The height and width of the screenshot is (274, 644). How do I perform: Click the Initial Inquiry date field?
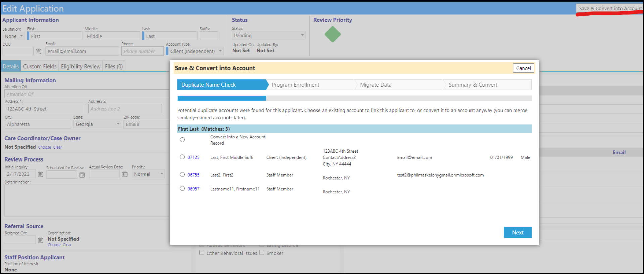coord(20,174)
